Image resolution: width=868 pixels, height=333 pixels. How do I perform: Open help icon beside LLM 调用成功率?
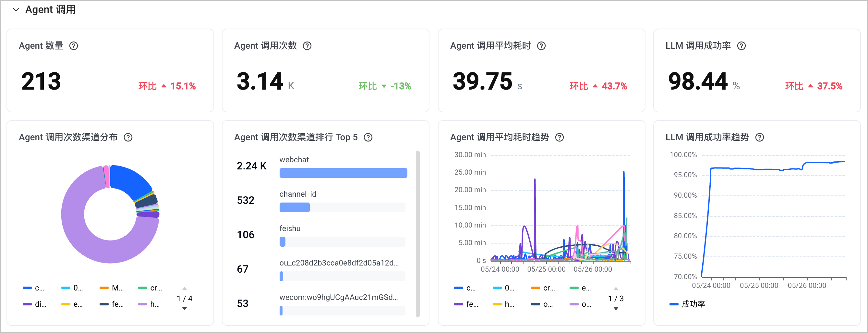pyautogui.click(x=741, y=46)
